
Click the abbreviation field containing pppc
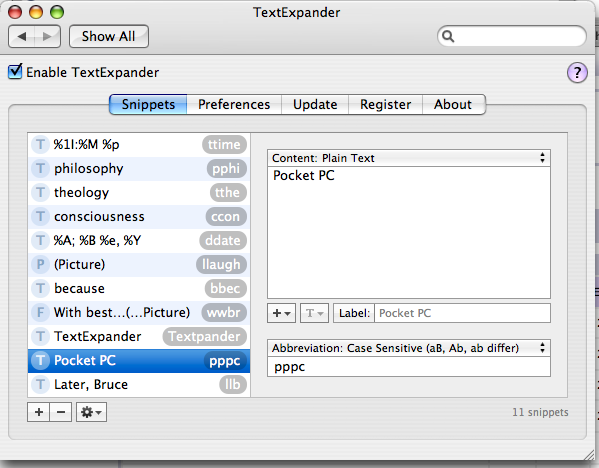409,367
